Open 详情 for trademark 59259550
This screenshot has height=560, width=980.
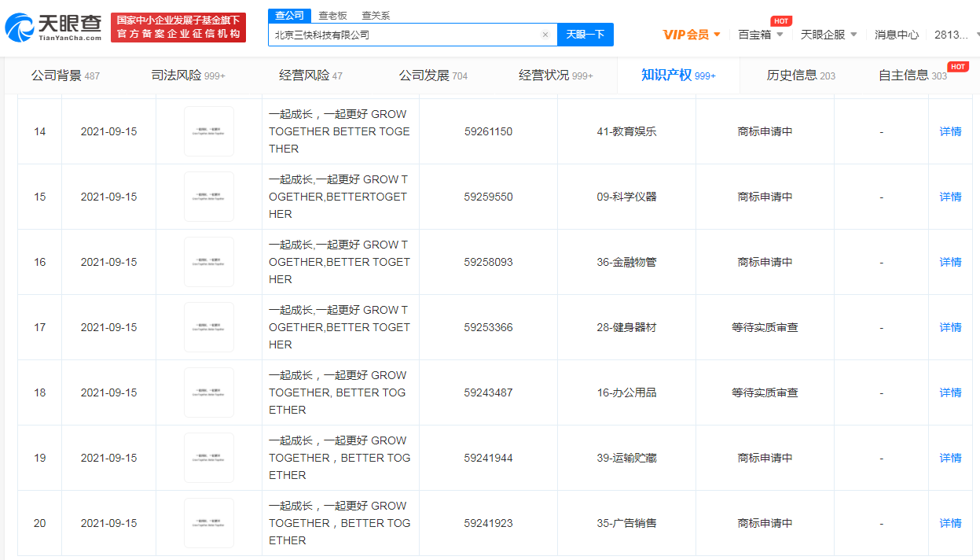click(x=950, y=197)
